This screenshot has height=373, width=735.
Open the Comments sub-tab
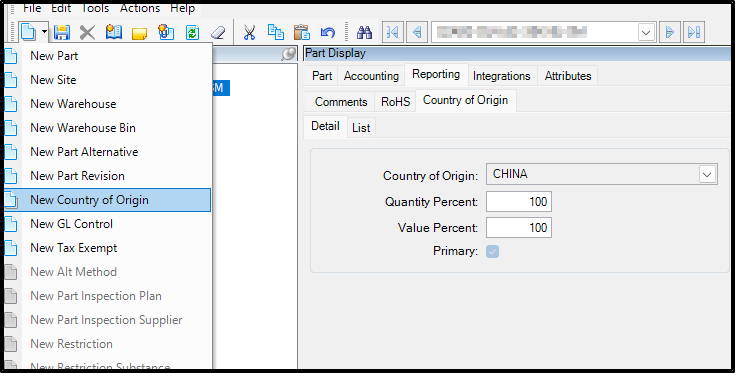click(341, 102)
